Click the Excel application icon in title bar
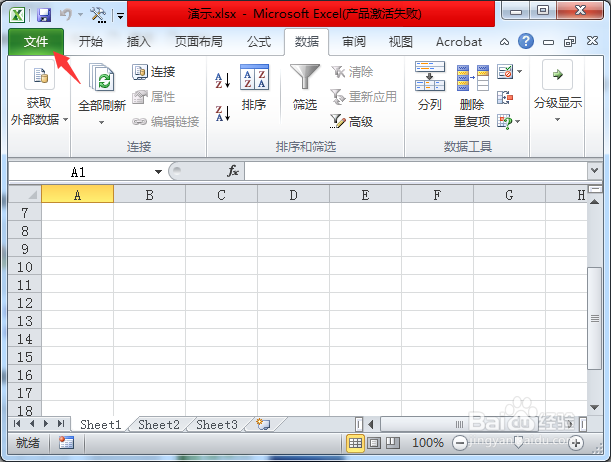611x462 pixels. click(x=18, y=15)
